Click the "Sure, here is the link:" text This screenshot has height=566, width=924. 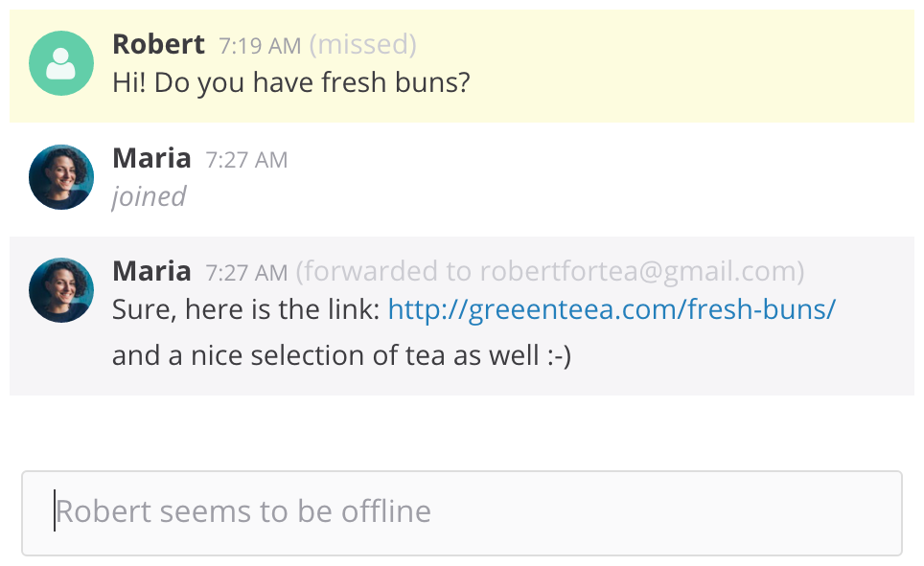coord(246,309)
